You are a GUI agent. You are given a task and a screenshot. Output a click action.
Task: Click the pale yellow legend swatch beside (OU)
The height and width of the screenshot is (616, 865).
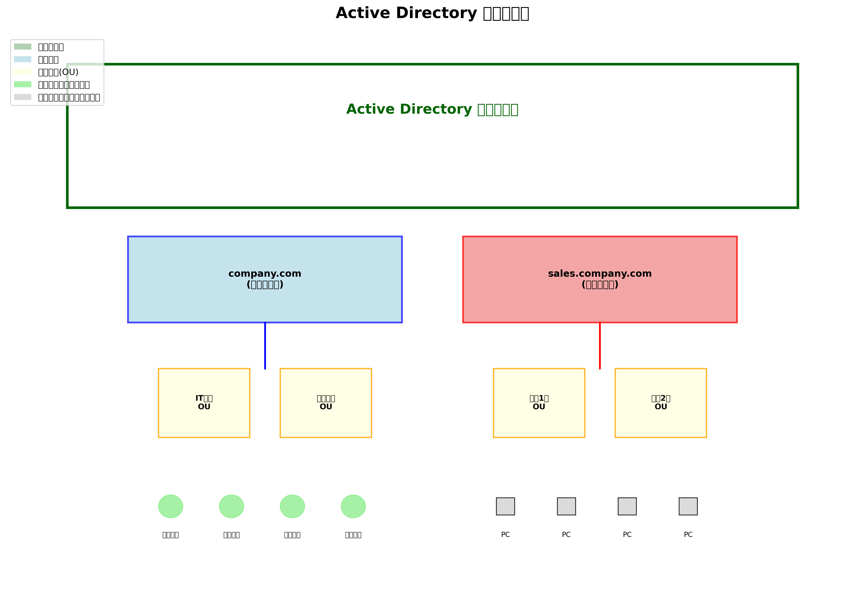(x=23, y=72)
